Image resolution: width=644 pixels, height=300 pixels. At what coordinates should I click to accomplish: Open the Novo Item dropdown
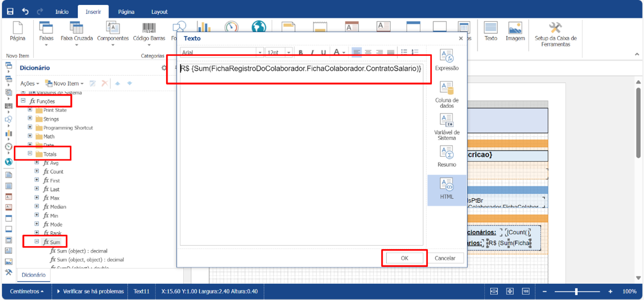coord(65,84)
